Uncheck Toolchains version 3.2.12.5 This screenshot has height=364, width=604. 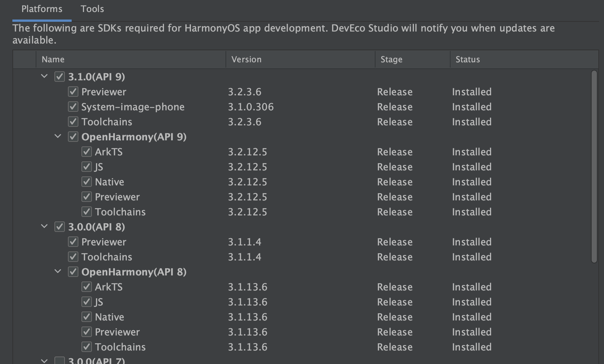click(87, 212)
